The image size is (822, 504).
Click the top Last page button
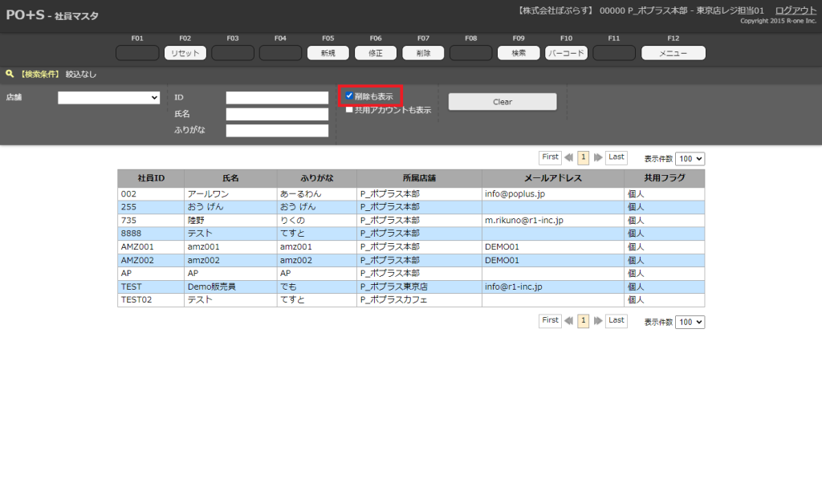pyautogui.click(x=616, y=157)
